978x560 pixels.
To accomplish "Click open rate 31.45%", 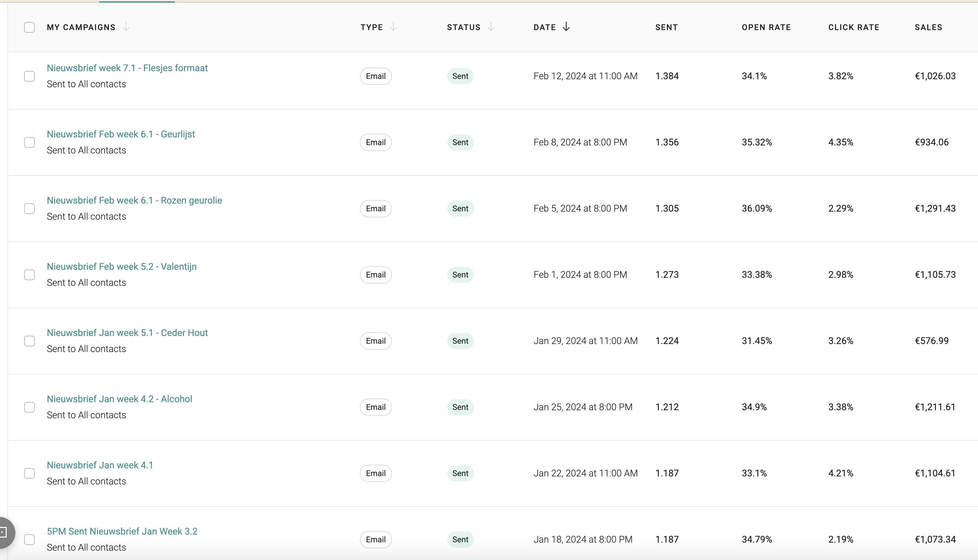I will (x=757, y=341).
